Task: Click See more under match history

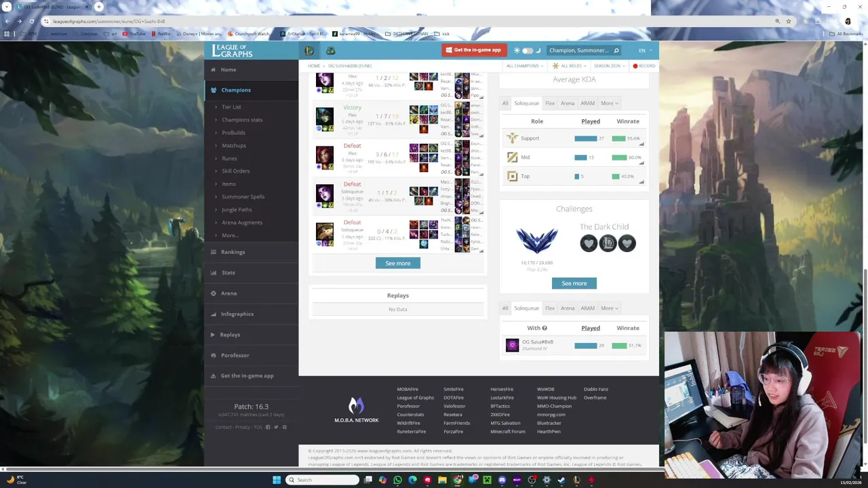Action: pos(398,264)
